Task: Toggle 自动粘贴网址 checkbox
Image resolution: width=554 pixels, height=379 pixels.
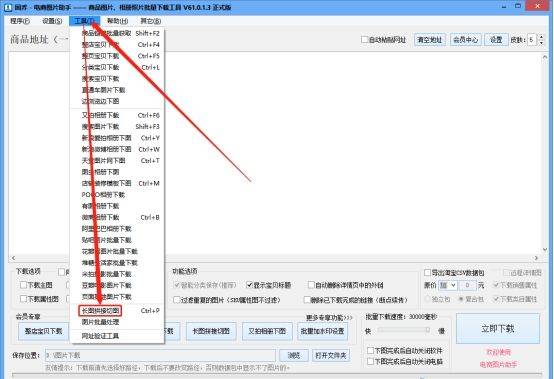Action: click(x=365, y=40)
